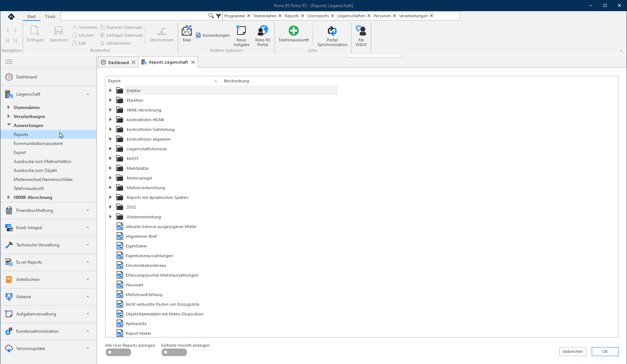This screenshot has height=364, width=627.
Task: Sort by the Report column header
Action: (x=114, y=81)
